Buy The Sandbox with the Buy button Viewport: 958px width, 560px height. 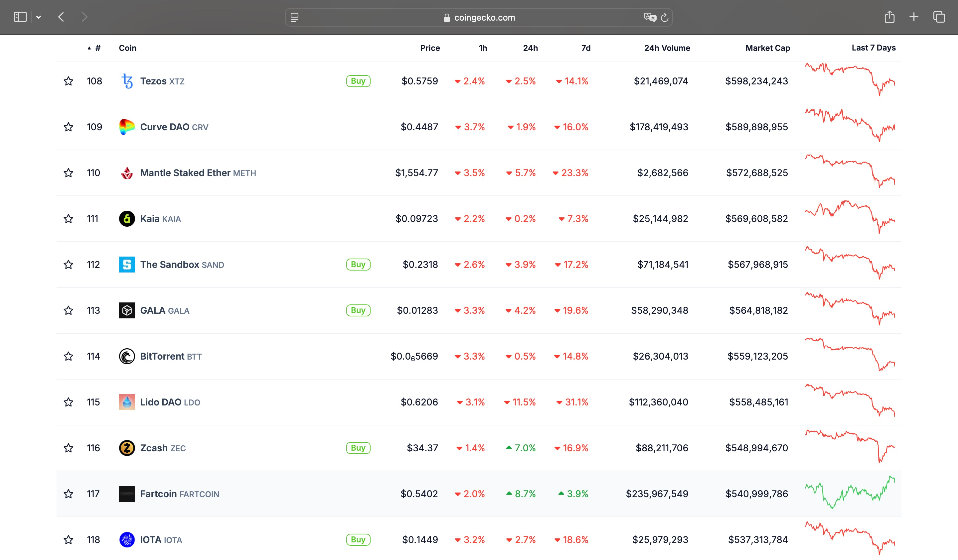click(358, 265)
